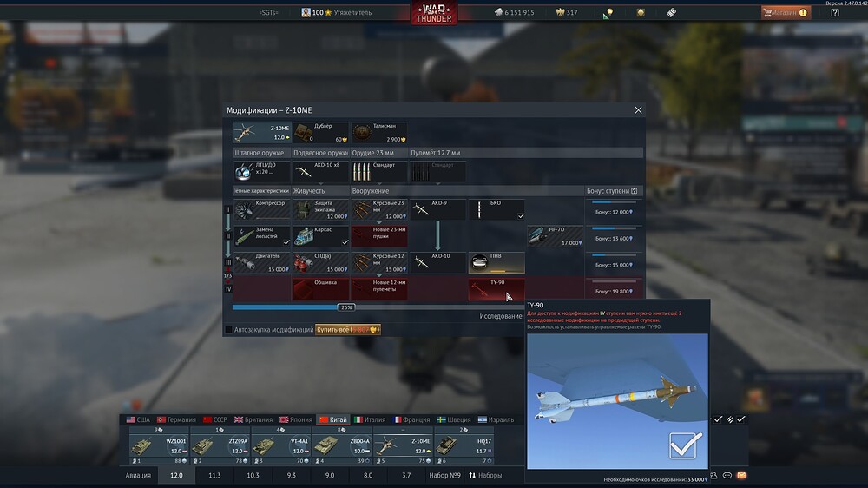868x488 pixels.
Task: Select the VT-4A1 tank crew slot
Action: pos(280,445)
